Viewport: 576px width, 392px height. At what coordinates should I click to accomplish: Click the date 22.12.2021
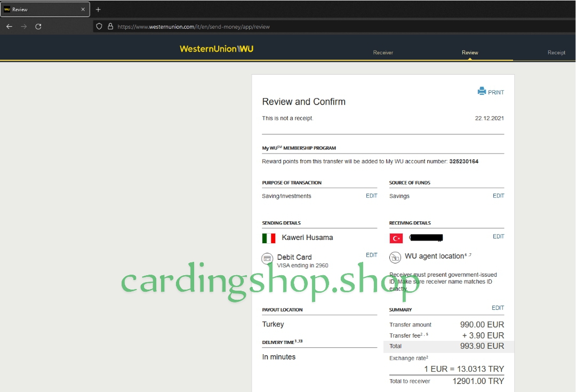click(x=489, y=118)
